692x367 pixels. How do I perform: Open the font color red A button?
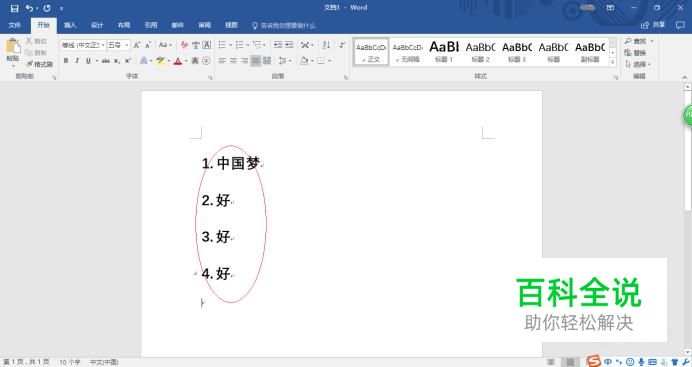178,61
